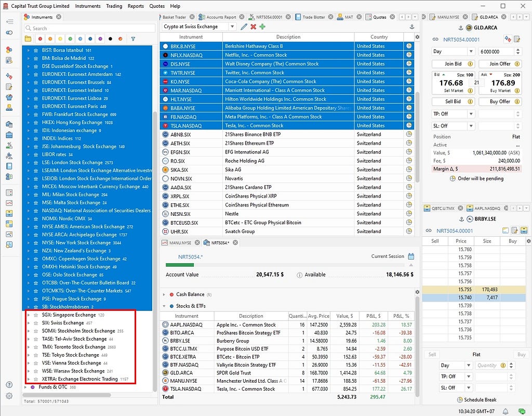Click info icon on Join Bid button
Screen dimensions: 532x416
pos(470,64)
